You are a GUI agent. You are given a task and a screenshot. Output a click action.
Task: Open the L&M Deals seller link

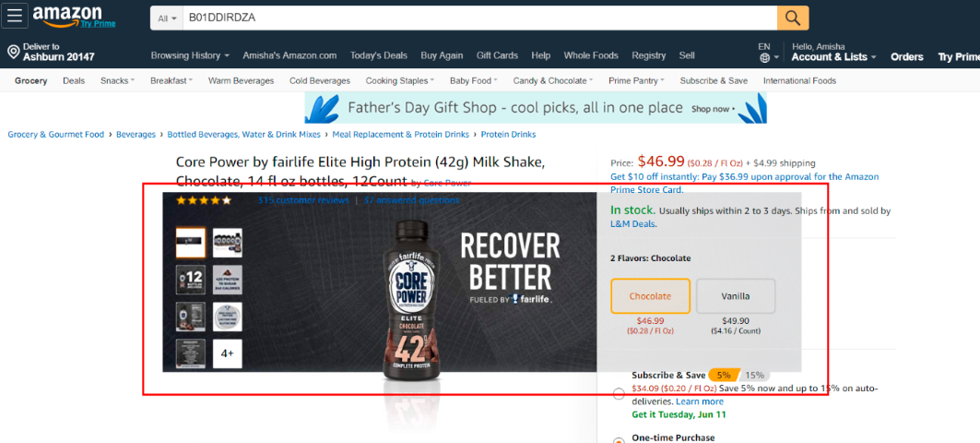click(x=633, y=223)
